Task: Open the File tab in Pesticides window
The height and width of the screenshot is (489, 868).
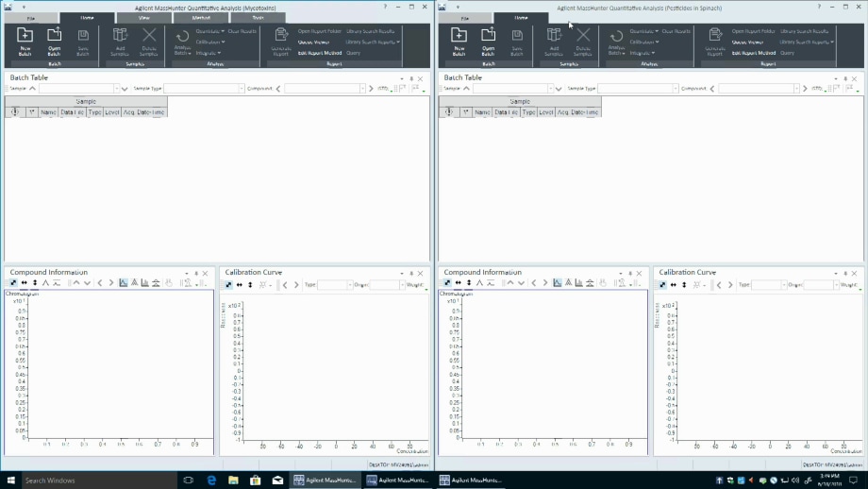Action: tap(464, 18)
